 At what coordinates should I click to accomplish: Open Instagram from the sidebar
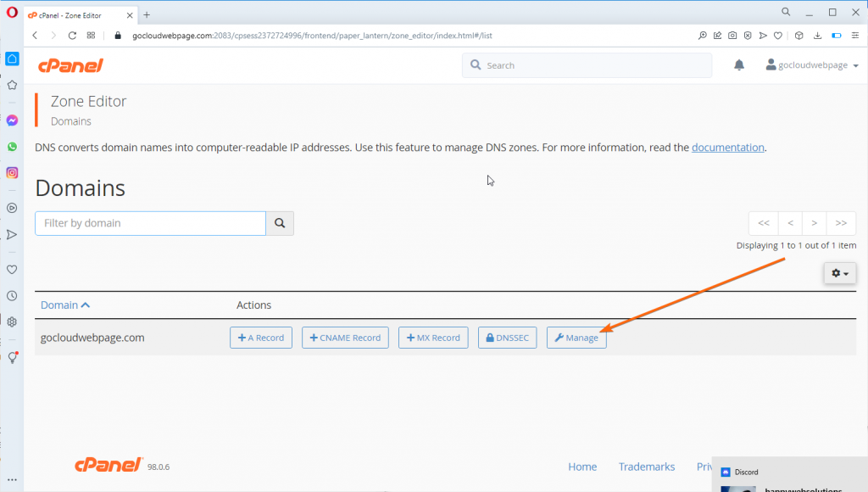(12, 172)
